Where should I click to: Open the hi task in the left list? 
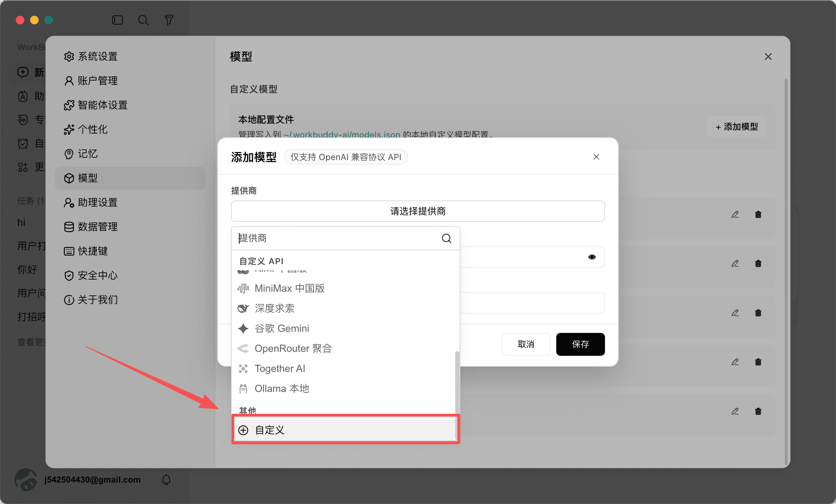tap(21, 222)
